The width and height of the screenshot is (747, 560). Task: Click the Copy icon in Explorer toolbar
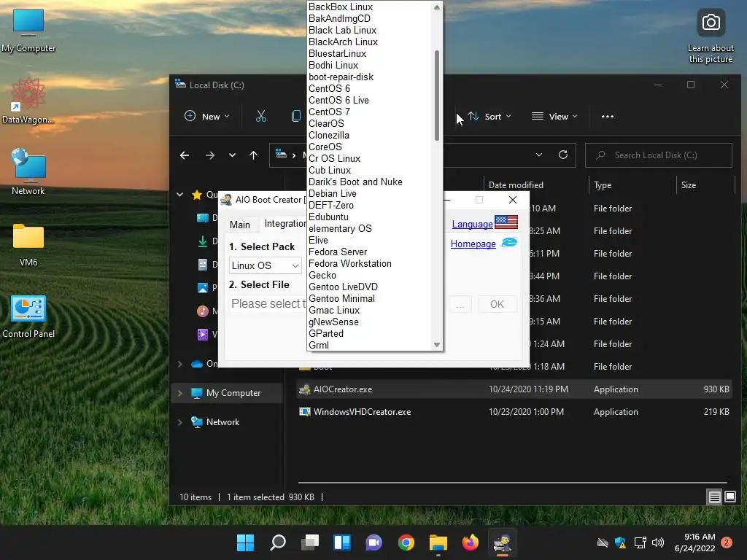pos(296,116)
